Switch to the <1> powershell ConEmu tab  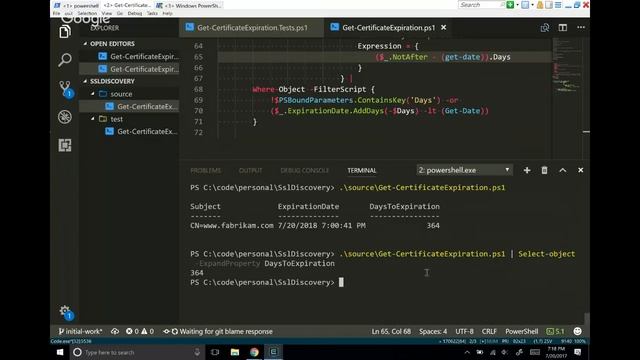tap(77, 5)
